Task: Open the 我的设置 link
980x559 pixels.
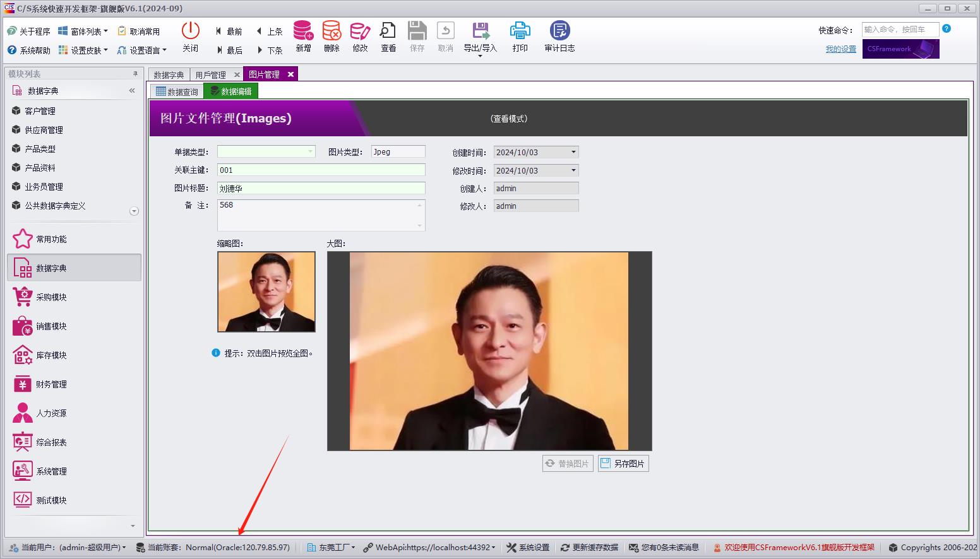Action: coord(840,49)
